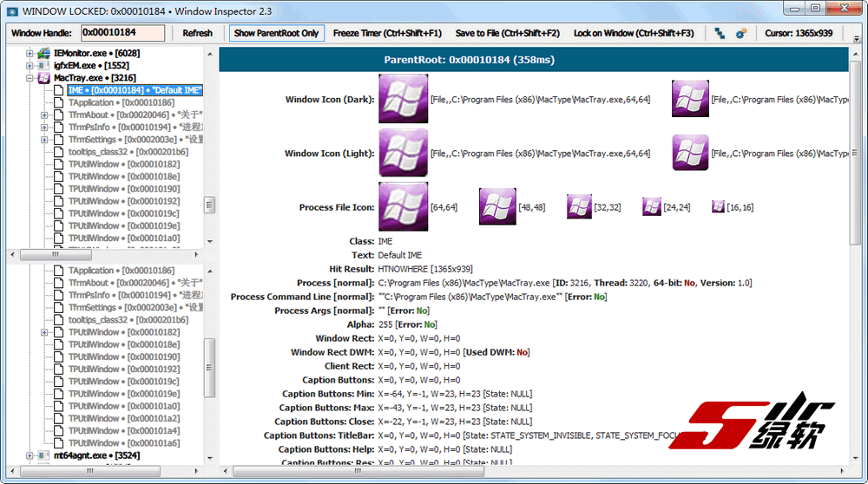The height and width of the screenshot is (484, 868).
Task: Collapse the MacTray.exe tree node
Action: coord(30,78)
